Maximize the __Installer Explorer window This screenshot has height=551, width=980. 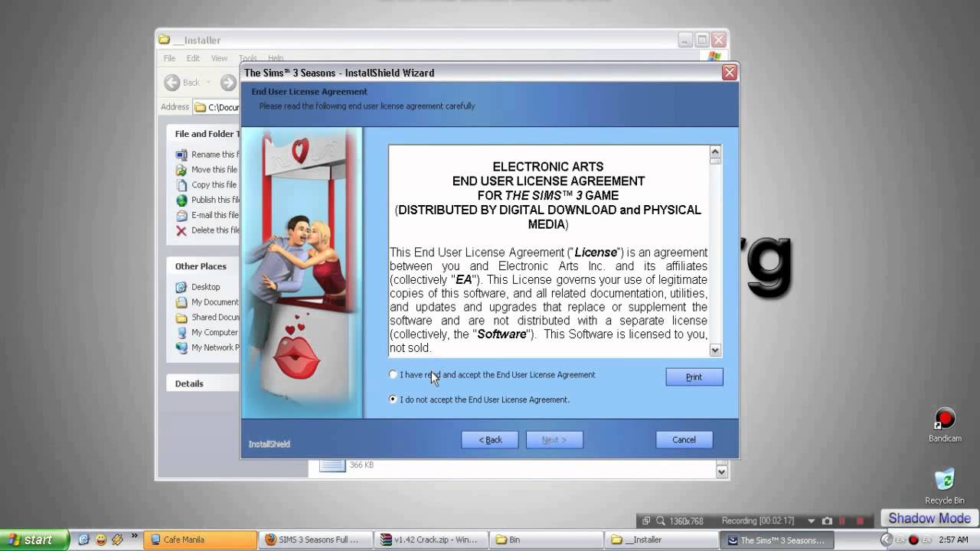tap(702, 40)
